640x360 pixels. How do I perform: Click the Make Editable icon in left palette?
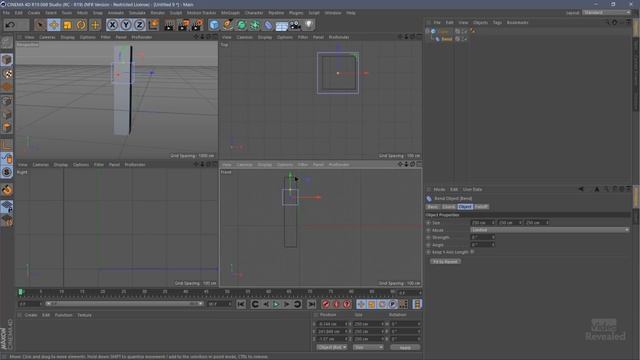7,42
